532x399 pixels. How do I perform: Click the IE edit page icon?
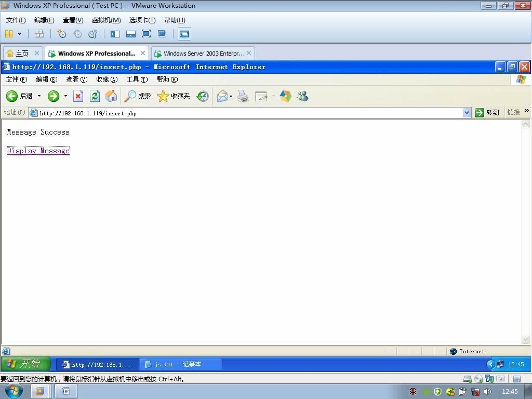point(261,96)
